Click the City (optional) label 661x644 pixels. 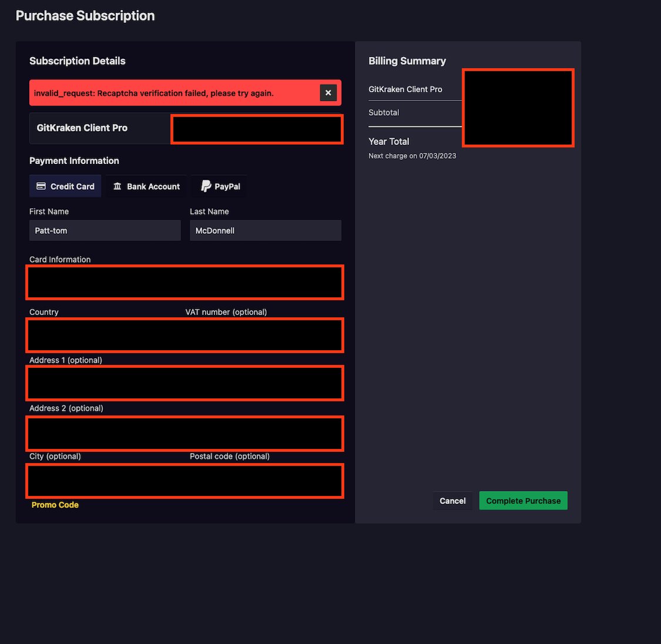pyautogui.click(x=55, y=457)
